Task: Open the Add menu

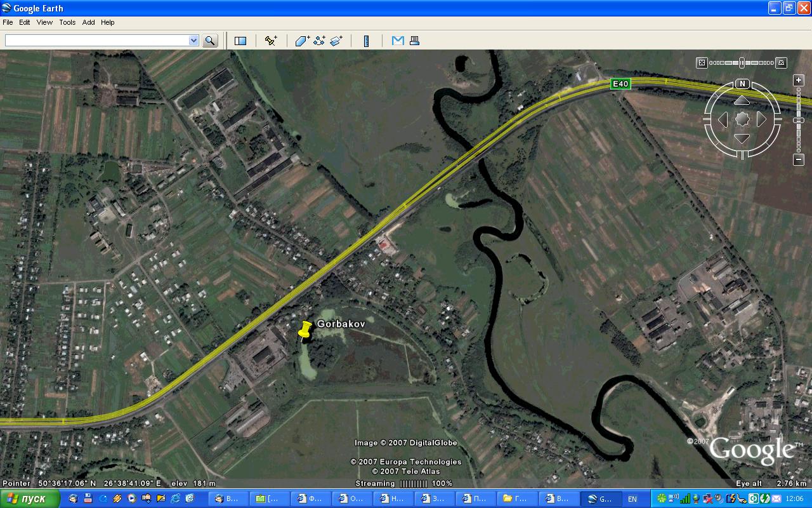Action: (x=88, y=22)
